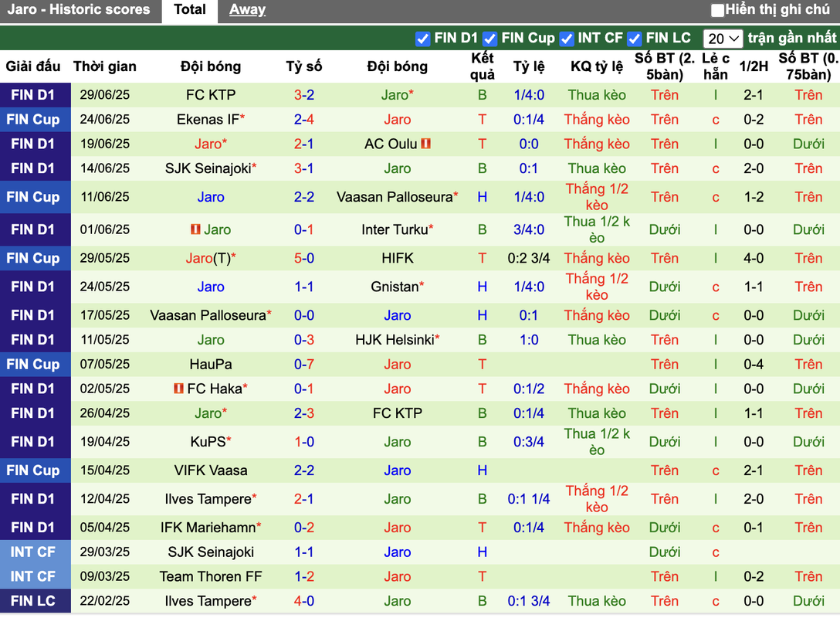Open VIFK Vaasa team link

211,470
